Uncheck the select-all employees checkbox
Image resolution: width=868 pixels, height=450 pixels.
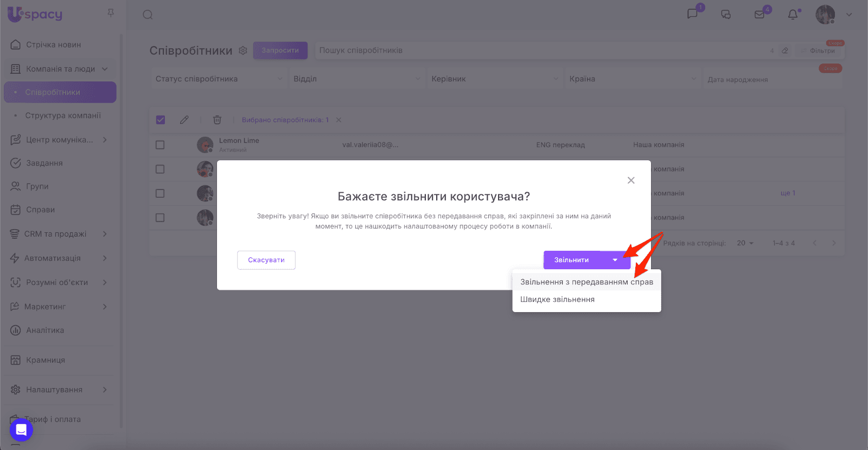161,120
